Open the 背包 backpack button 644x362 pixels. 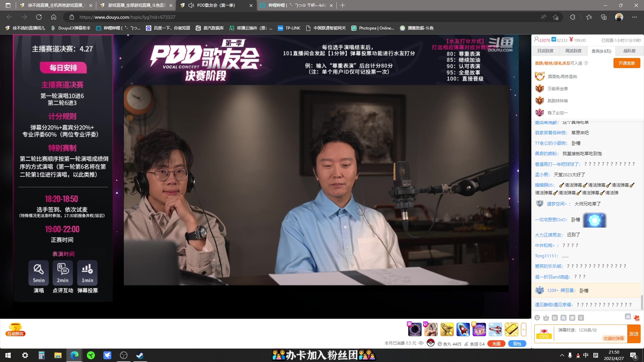(x=517, y=344)
